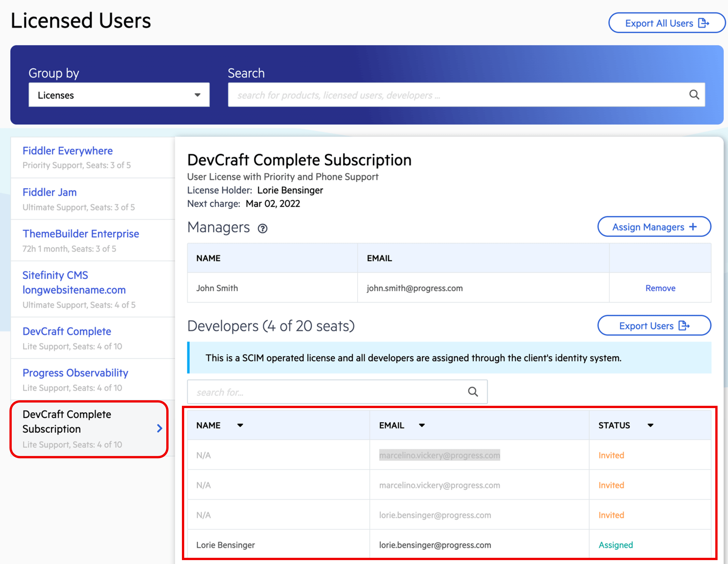
Task: Sort developers by the STATUS column arrow
Action: point(650,426)
